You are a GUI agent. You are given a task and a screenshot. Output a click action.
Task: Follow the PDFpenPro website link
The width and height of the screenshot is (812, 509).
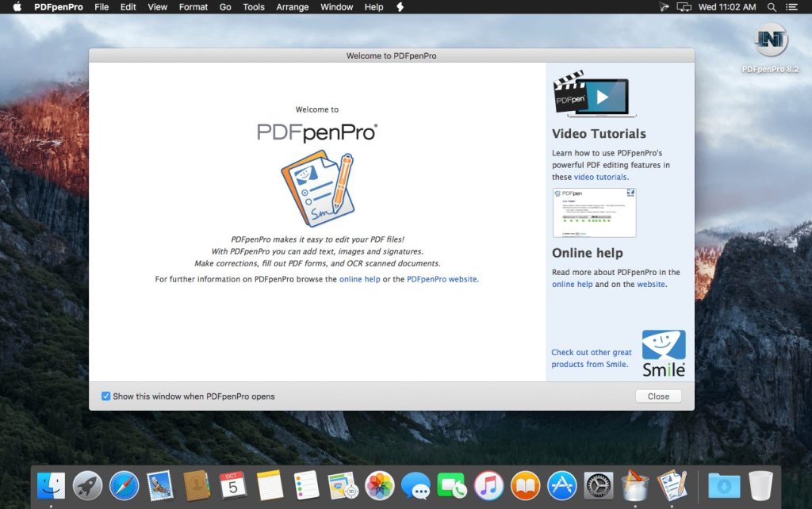442,279
